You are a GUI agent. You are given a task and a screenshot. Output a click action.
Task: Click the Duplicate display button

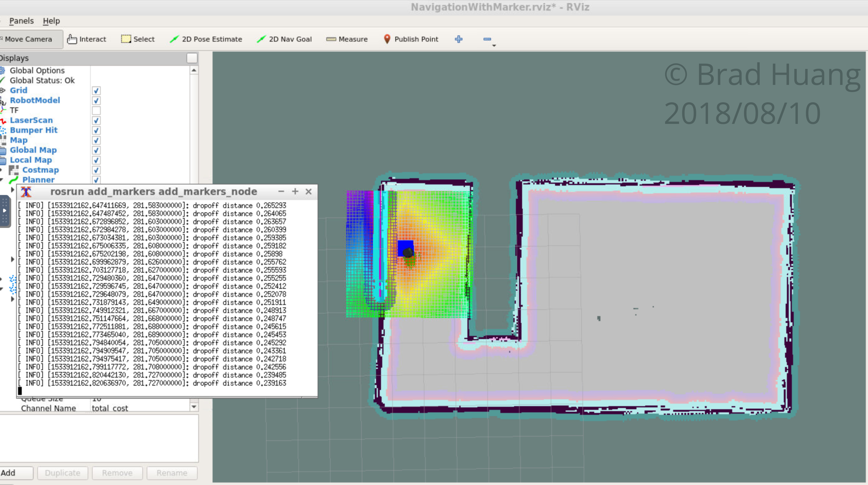coord(62,473)
